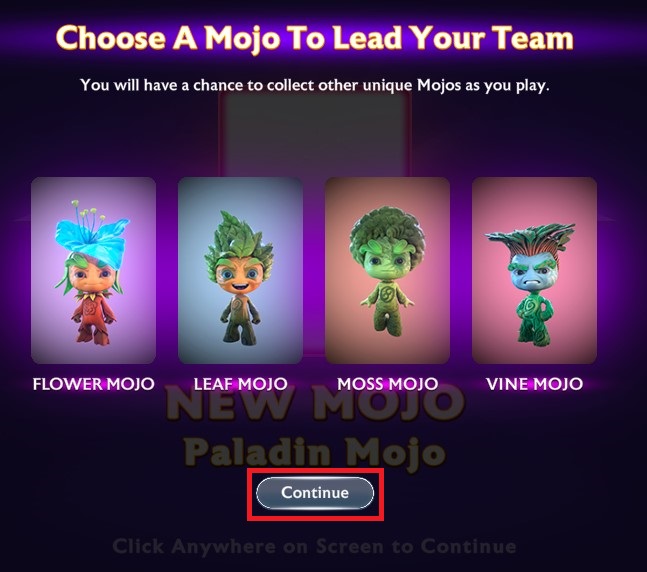Viewport: 647px width, 572px height.
Task: Pick the Moss Mojo character card
Action: pos(387,271)
